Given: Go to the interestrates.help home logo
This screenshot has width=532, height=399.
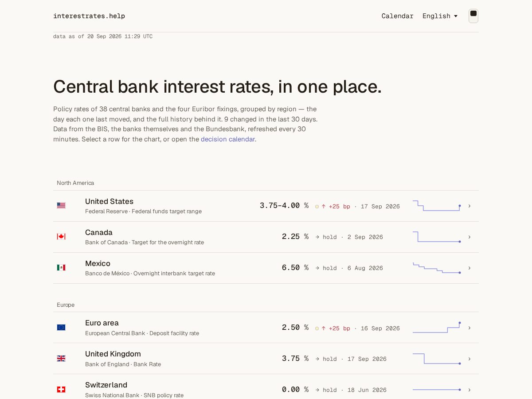Looking at the screenshot, I should click(x=89, y=16).
